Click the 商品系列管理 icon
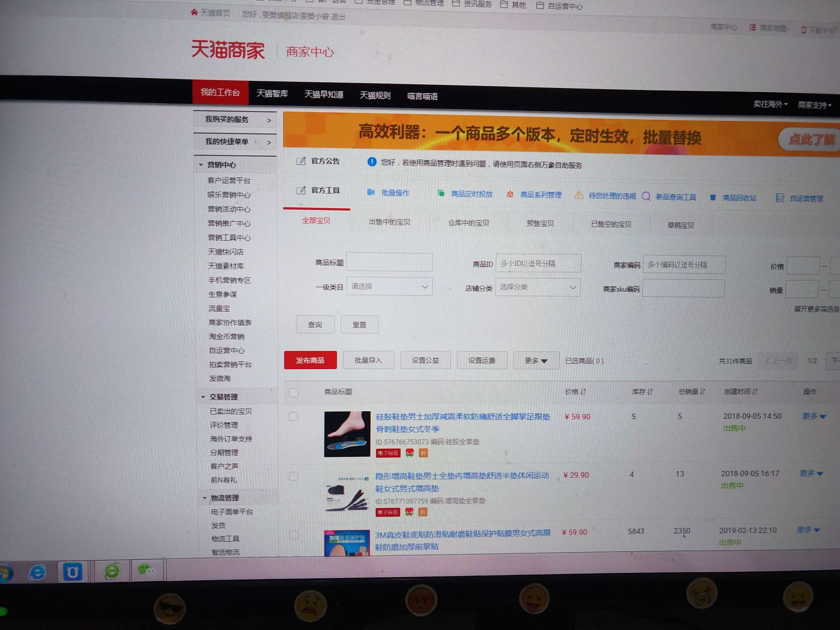This screenshot has height=630, width=840. [510, 195]
